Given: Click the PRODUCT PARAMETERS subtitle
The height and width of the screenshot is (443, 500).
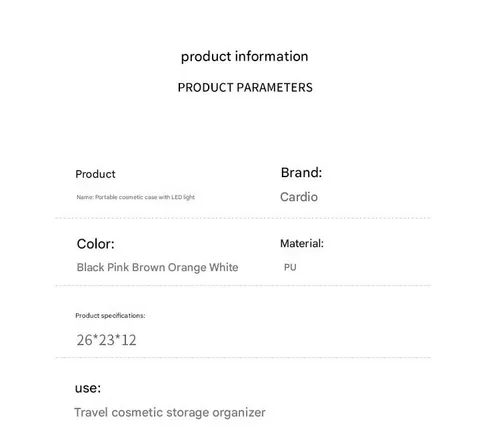Looking at the screenshot, I should click(x=245, y=88).
